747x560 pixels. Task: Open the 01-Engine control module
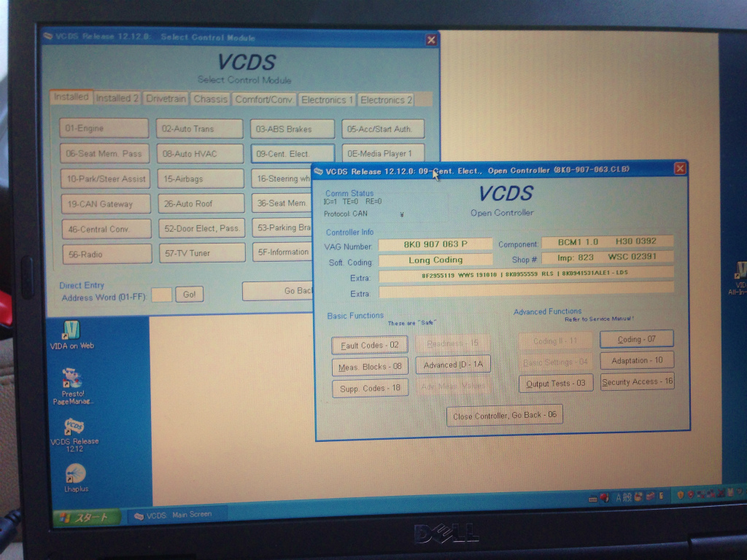coord(104,128)
